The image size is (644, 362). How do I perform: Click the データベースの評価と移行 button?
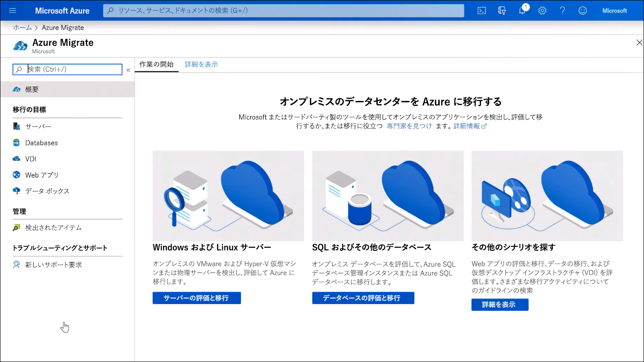(363, 298)
